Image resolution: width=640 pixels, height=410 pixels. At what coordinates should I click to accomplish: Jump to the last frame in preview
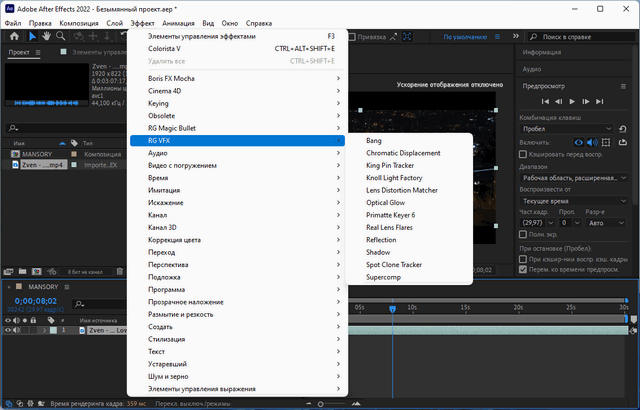(601, 101)
